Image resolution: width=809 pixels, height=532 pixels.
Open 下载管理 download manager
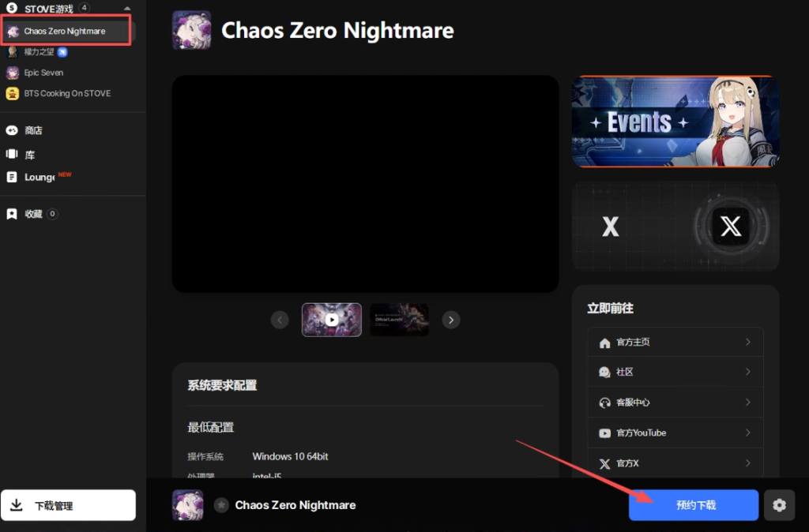pyautogui.click(x=68, y=505)
